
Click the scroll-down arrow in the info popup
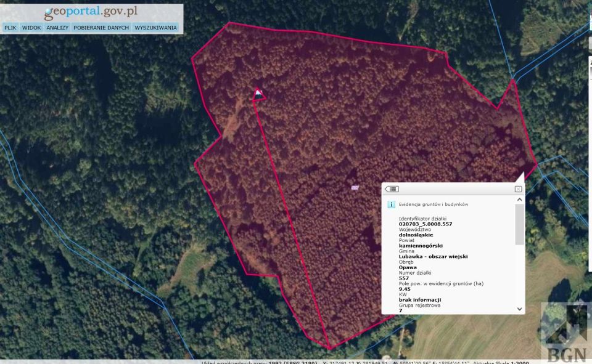tap(519, 309)
